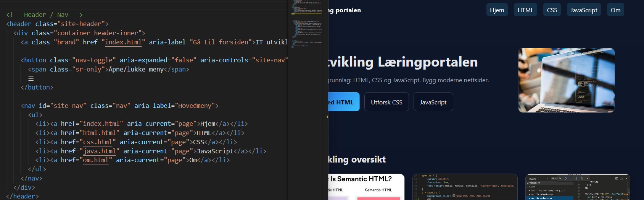The height and width of the screenshot is (200, 644).
Task: Open the span.ts CSS code card image
Action: (465, 187)
